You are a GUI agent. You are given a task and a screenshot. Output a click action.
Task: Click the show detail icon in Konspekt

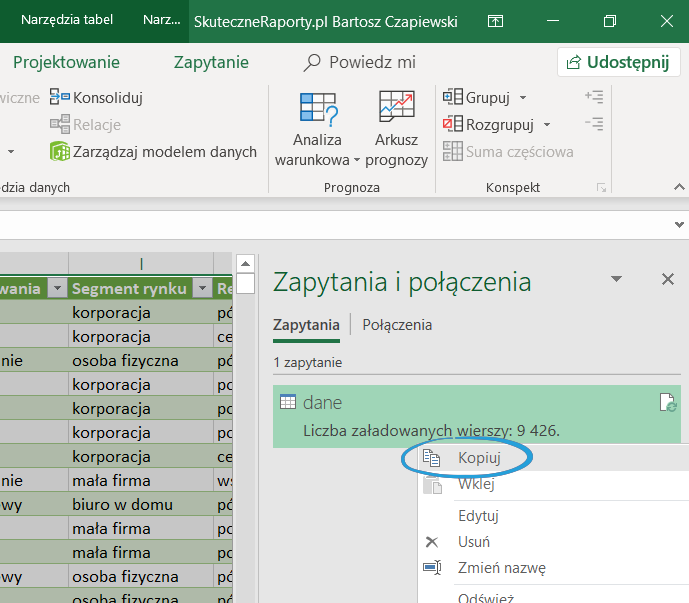[x=594, y=97]
